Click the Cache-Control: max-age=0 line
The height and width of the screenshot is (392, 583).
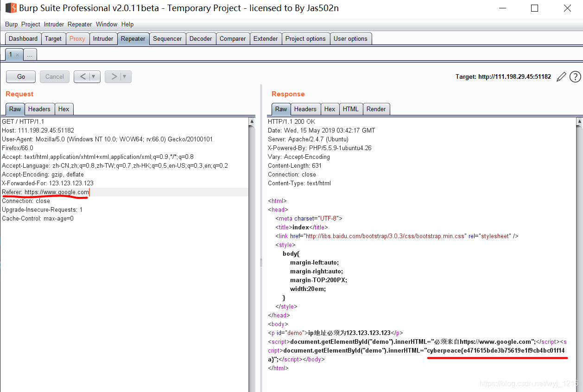(38, 218)
